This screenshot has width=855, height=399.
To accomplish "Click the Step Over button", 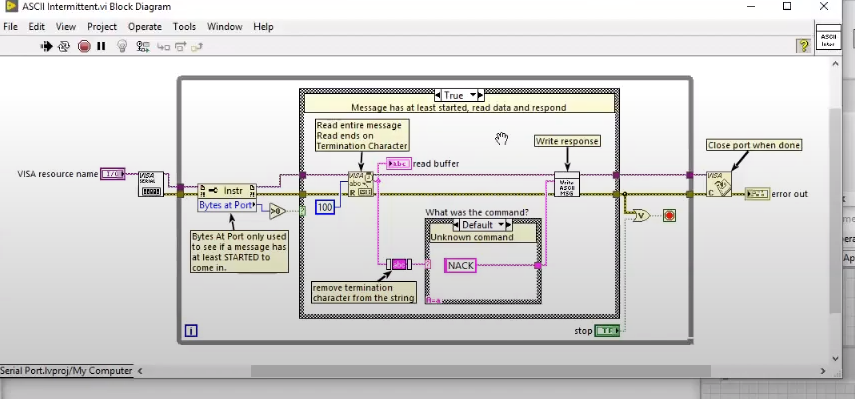I will tap(180, 47).
